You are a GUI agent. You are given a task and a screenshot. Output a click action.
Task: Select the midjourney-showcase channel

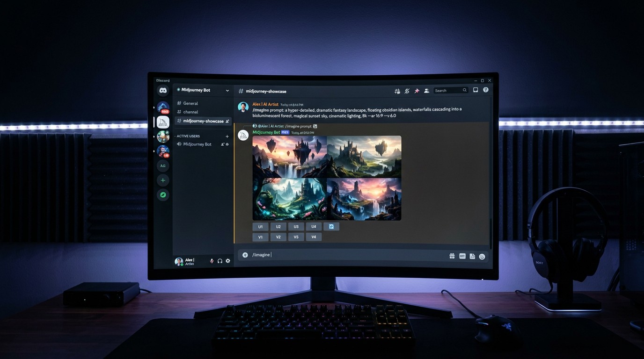click(x=203, y=121)
